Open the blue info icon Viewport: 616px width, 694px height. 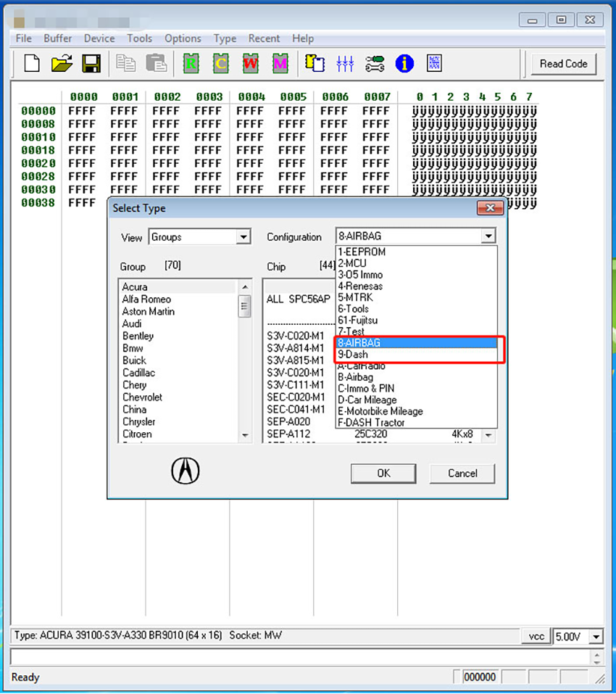404,63
